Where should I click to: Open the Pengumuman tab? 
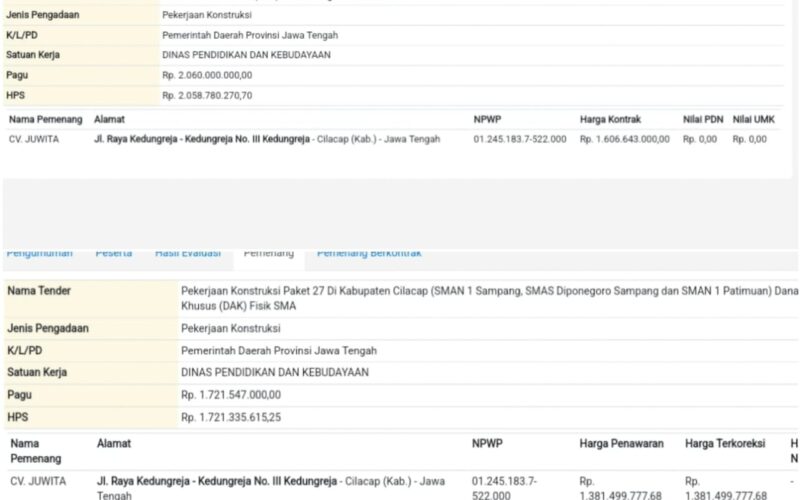click(41, 254)
